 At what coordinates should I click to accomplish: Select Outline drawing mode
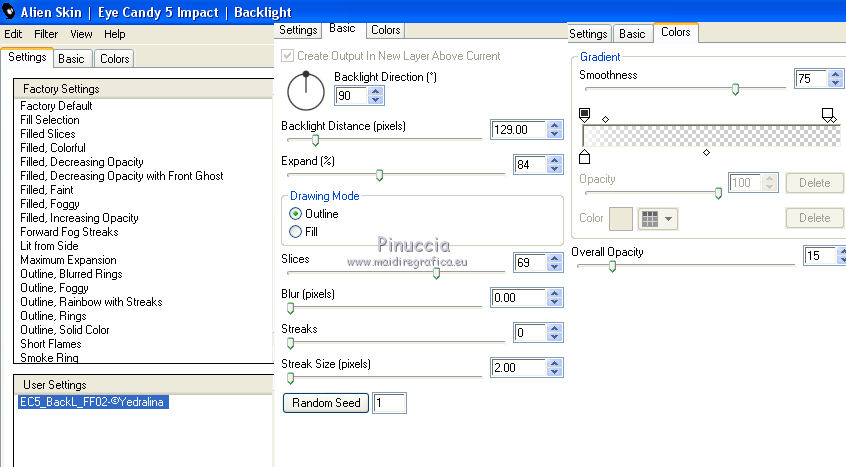295,214
